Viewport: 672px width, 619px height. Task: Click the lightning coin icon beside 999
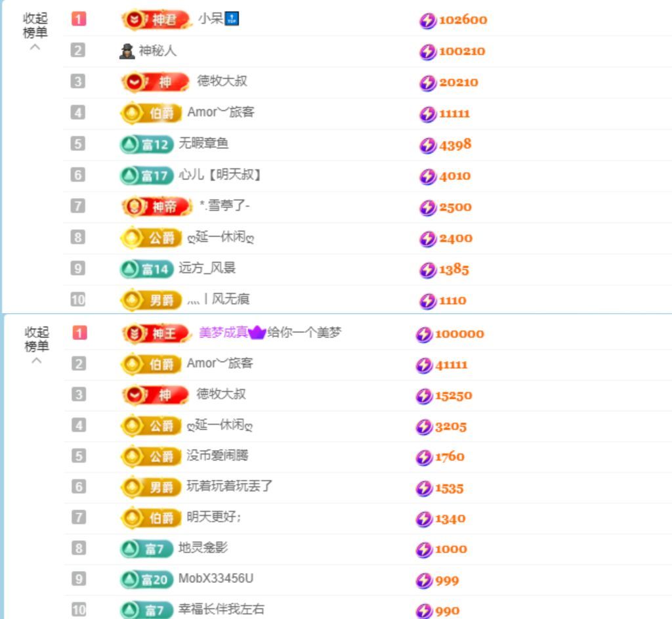[x=424, y=580]
